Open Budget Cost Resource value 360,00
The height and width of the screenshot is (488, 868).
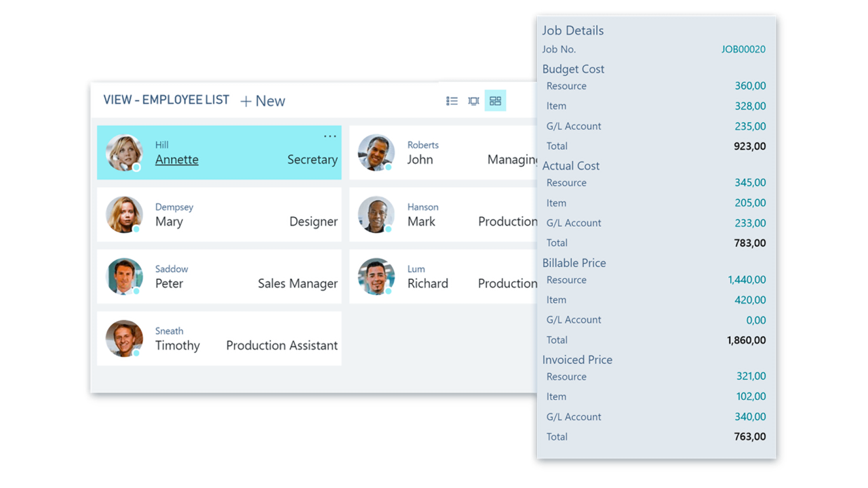pyautogui.click(x=751, y=86)
